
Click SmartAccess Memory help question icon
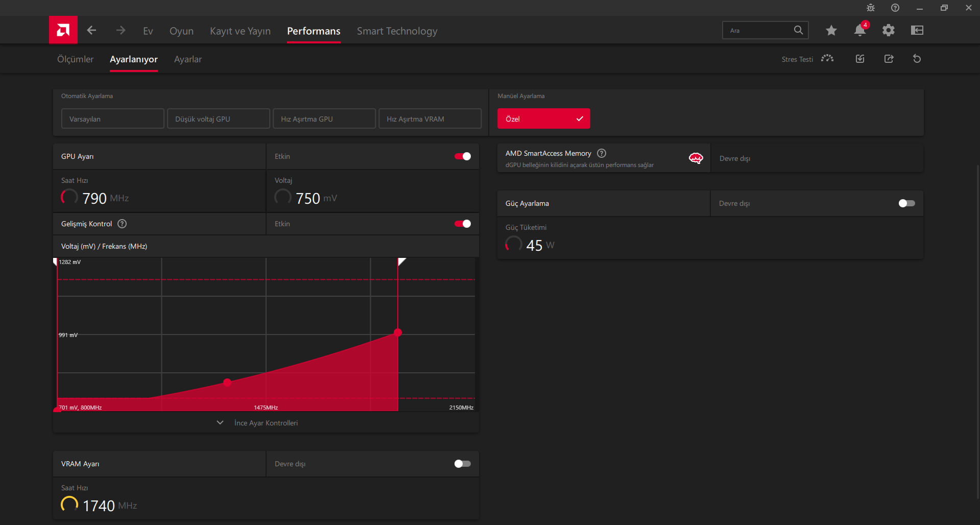click(x=602, y=153)
